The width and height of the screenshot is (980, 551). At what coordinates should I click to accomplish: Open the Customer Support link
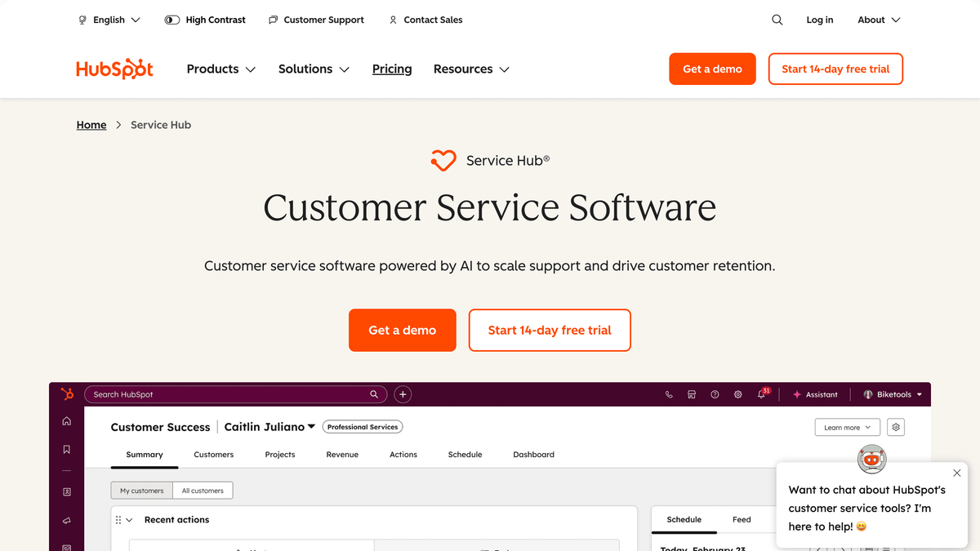pyautogui.click(x=316, y=20)
